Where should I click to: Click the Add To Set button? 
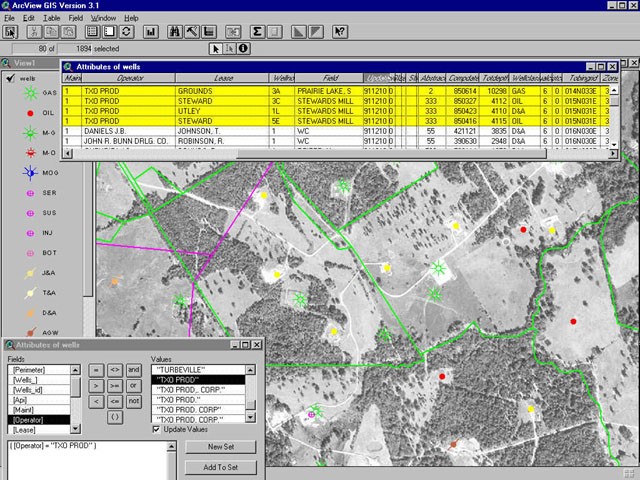click(x=221, y=467)
